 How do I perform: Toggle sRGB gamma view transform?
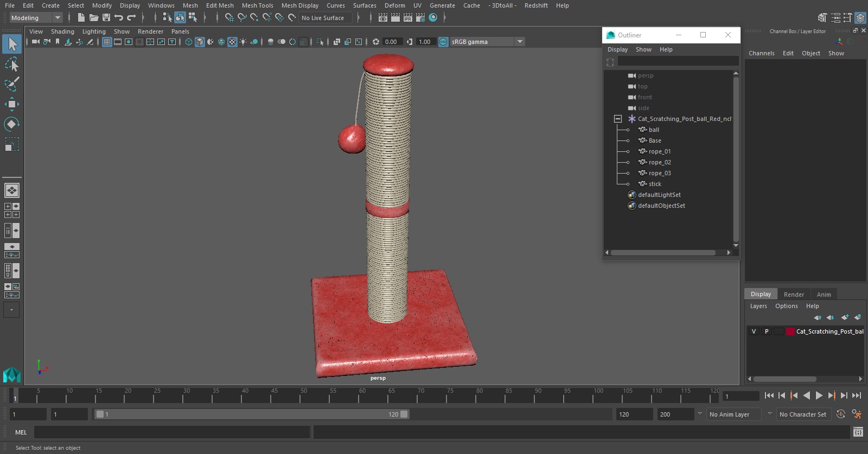(x=443, y=42)
